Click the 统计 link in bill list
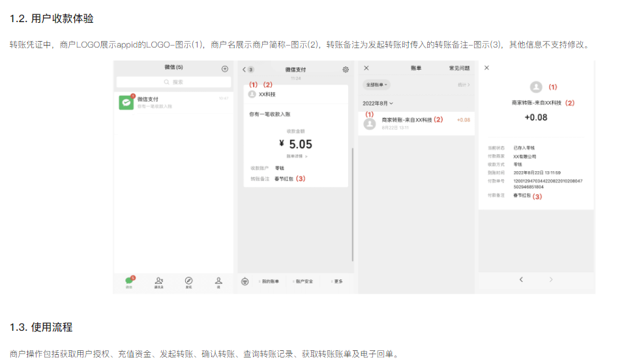Image resolution: width=624 pixels, height=364 pixels. [464, 85]
